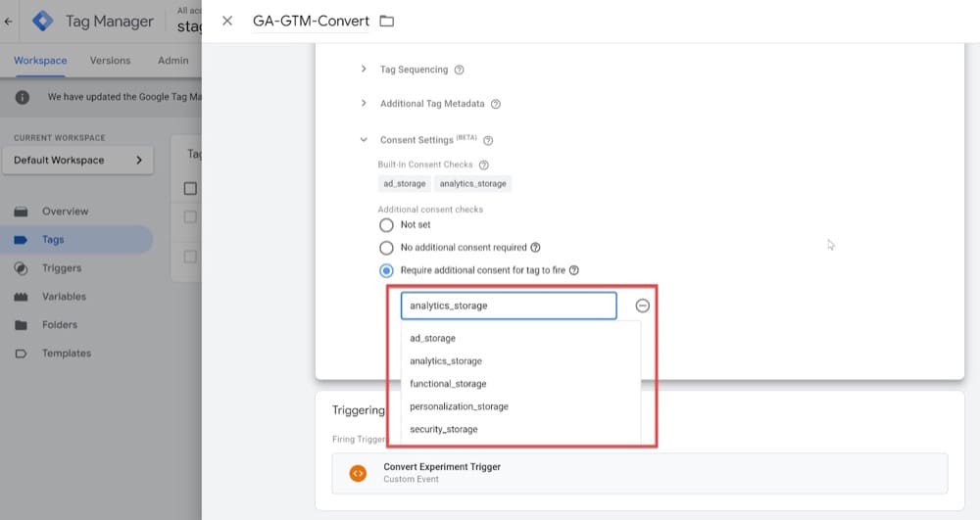
Task: Open the Triggers section in sidebar
Action: click(x=62, y=268)
